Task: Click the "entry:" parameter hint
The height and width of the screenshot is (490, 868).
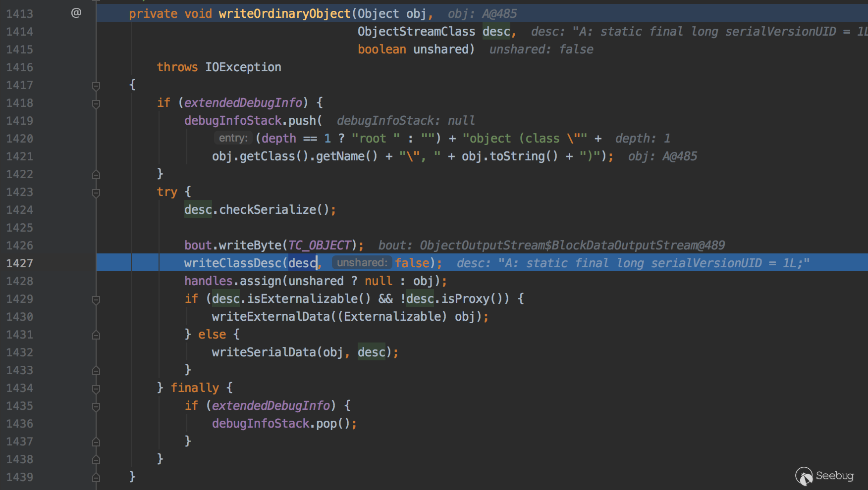Action: point(233,138)
